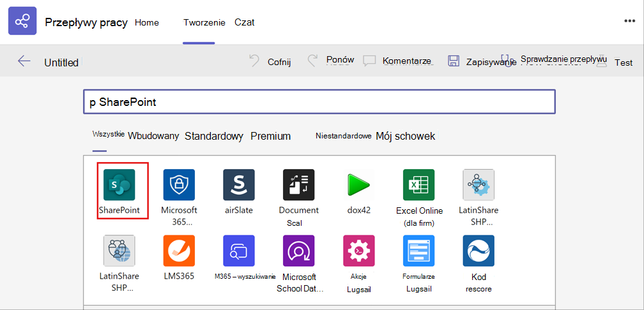Select the Formularze Lugsail connector
Screen dimensions: 644x310
419,251
